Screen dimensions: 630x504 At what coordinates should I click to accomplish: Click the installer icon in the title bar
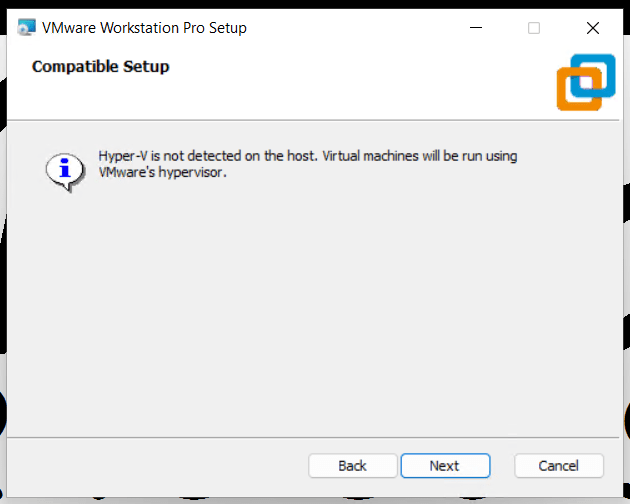coord(26,28)
